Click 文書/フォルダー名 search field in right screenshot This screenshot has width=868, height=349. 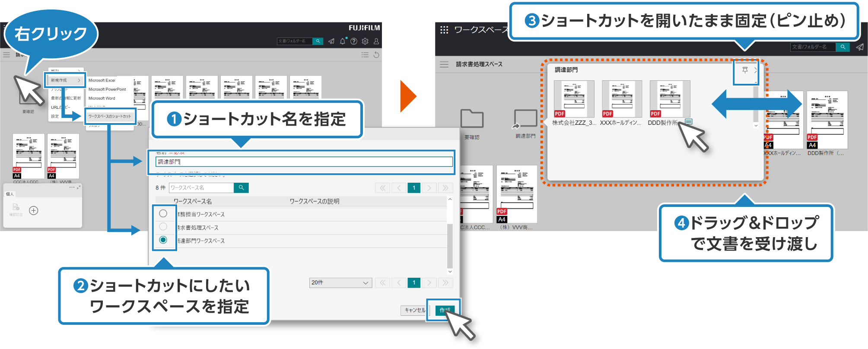tap(813, 47)
